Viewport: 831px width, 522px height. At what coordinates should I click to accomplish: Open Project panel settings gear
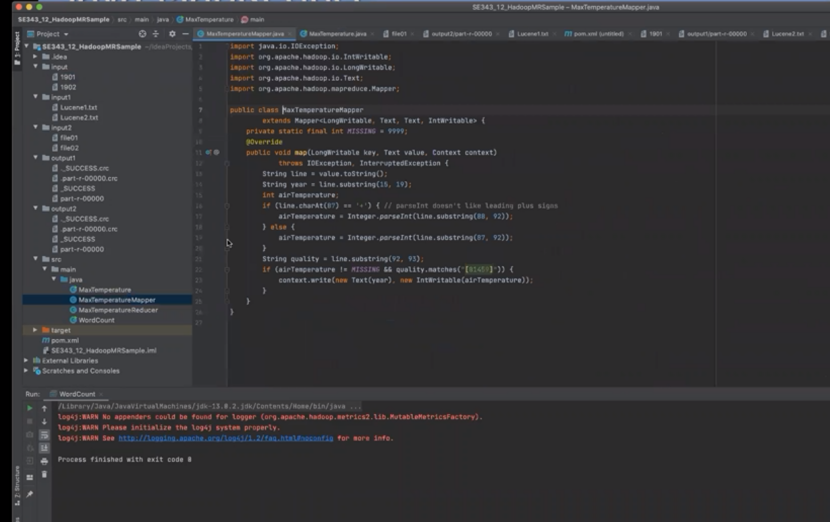point(172,34)
